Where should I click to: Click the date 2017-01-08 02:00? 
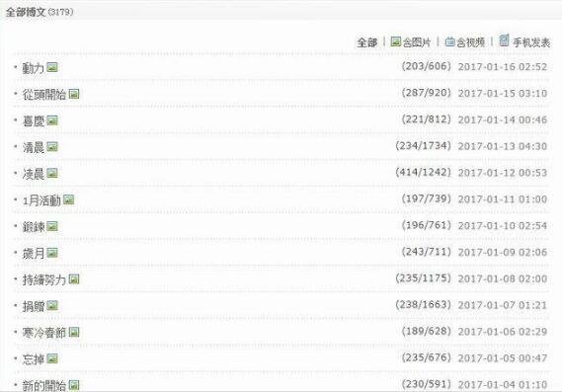tap(503, 279)
